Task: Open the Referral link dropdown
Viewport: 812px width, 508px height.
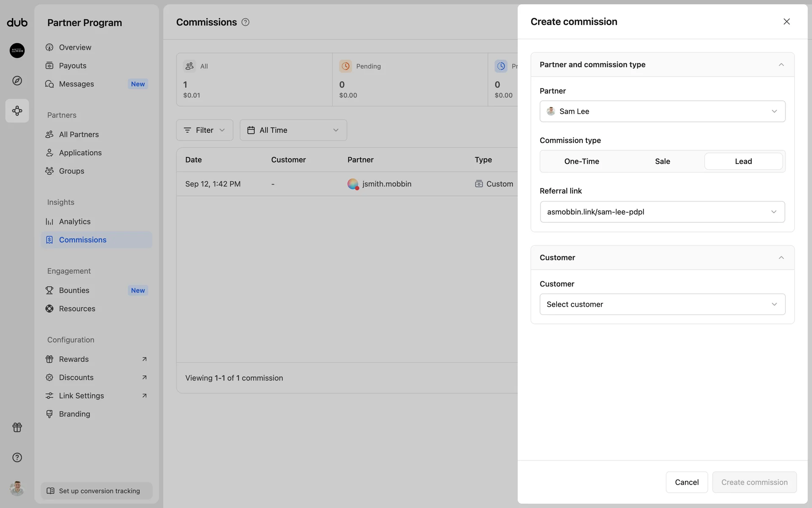Action: coord(662,212)
